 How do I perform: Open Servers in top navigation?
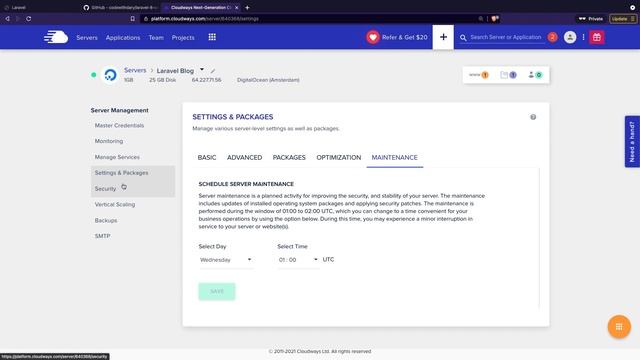[87, 38]
